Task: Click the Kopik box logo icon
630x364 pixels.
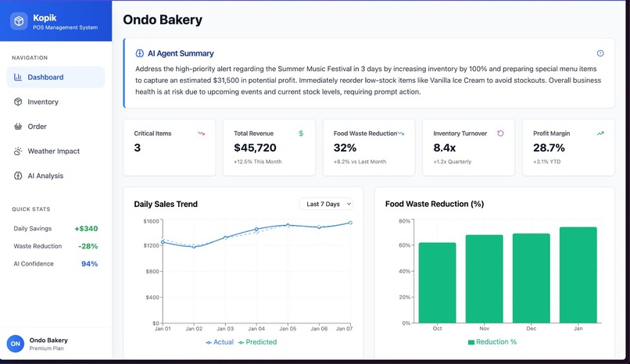Action: [19, 21]
